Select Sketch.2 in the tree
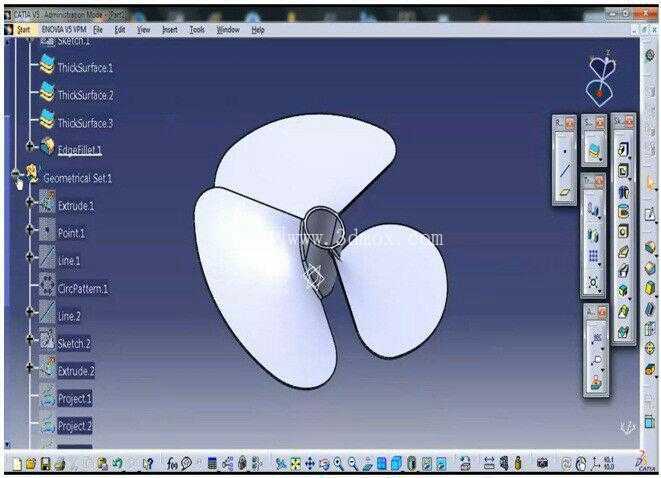 point(74,344)
